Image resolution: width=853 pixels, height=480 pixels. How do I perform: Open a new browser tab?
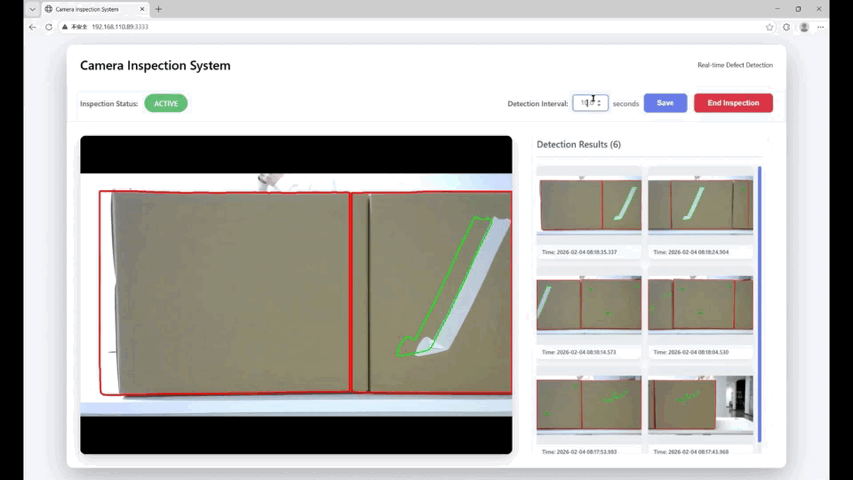158,9
